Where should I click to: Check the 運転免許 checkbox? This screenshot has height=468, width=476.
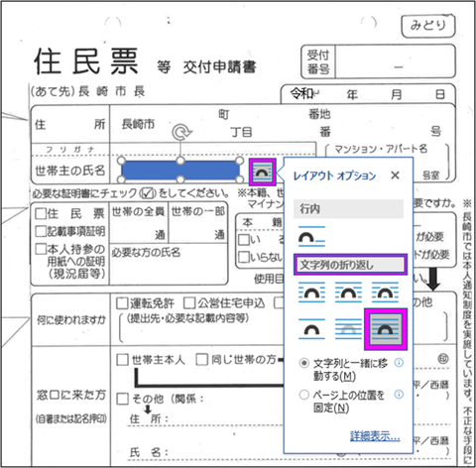[122, 303]
